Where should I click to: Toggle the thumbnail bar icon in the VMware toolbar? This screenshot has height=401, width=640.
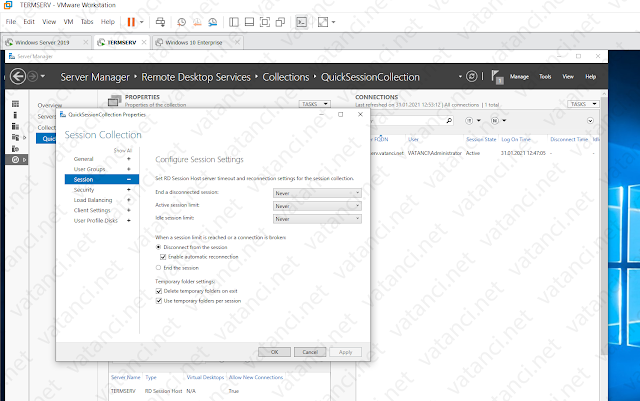(x=249, y=22)
